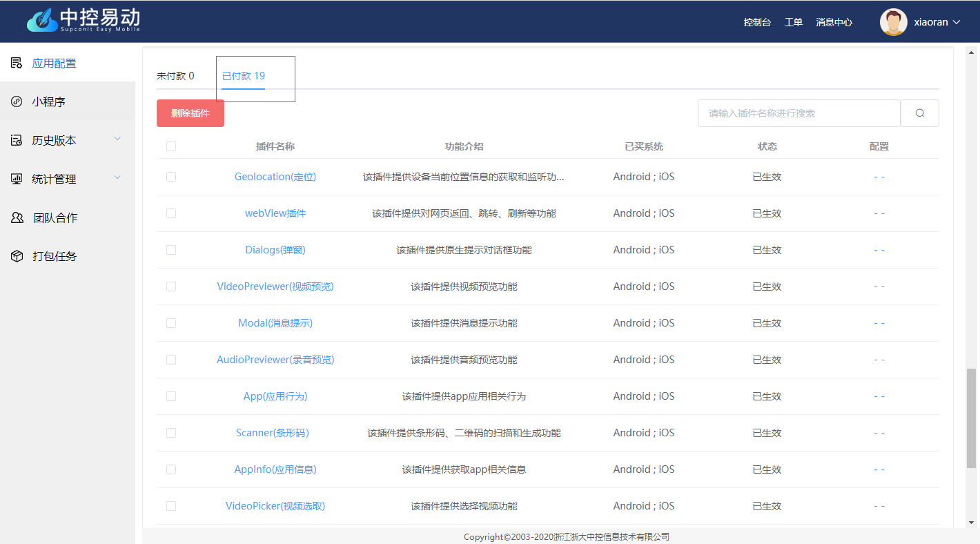Click the xiaoran user avatar
Screen dimensions: 980x544
pyautogui.click(x=893, y=22)
